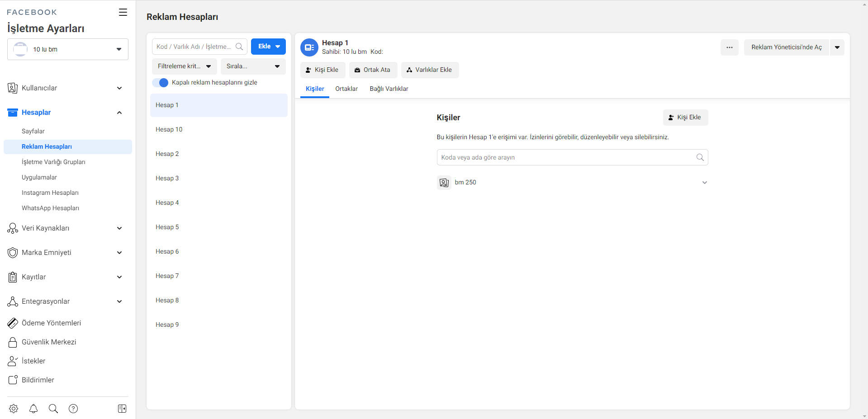This screenshot has width=868, height=419.
Task: Click magnifier in Kişiler search field
Action: [700, 157]
